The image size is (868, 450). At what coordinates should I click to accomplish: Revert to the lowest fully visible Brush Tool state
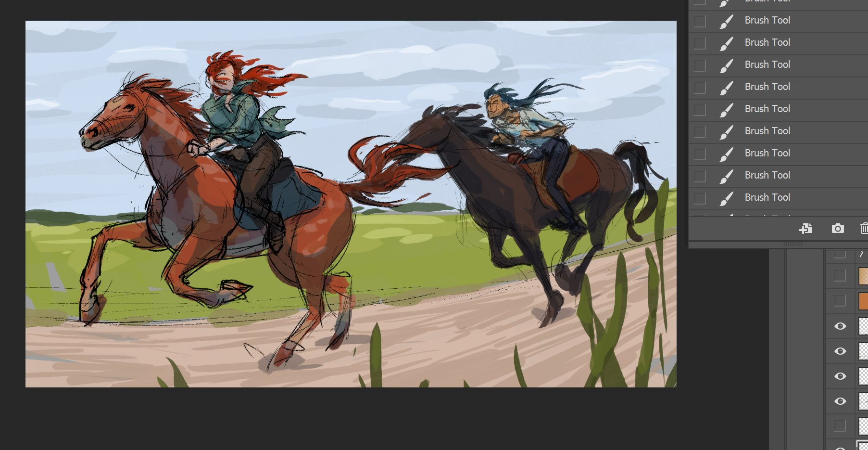(x=767, y=197)
